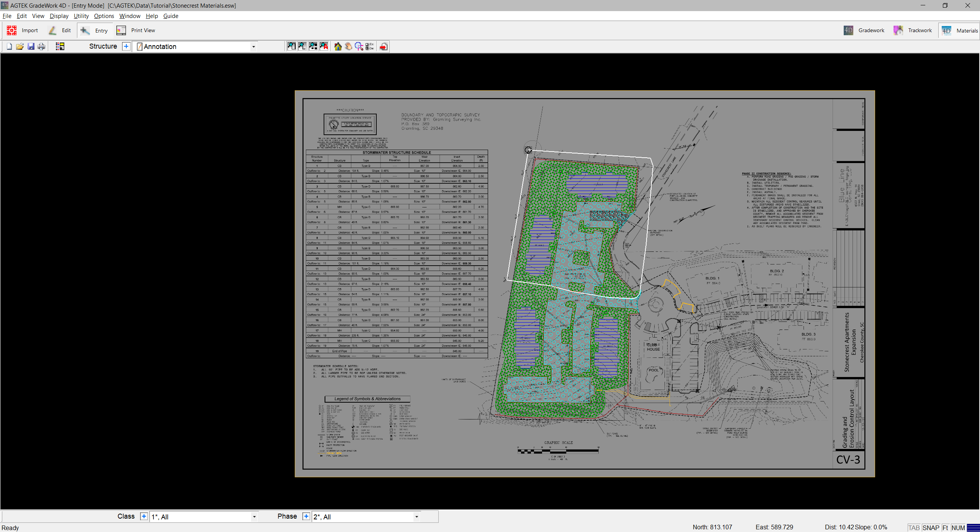Expand the Phase dropdown list

click(416, 517)
